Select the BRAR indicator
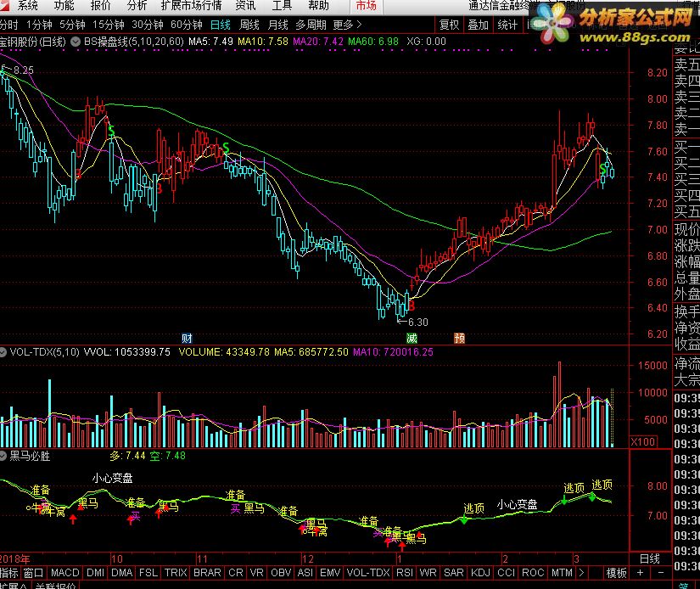 tap(207, 573)
